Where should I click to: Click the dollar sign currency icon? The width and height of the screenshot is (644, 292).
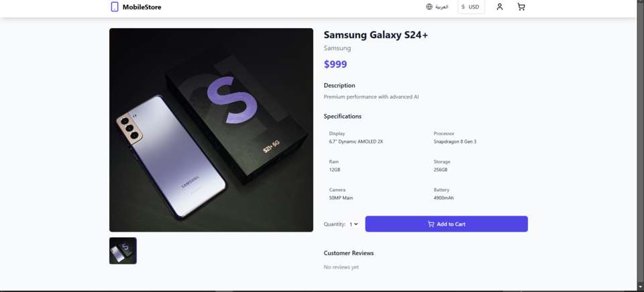coord(464,7)
